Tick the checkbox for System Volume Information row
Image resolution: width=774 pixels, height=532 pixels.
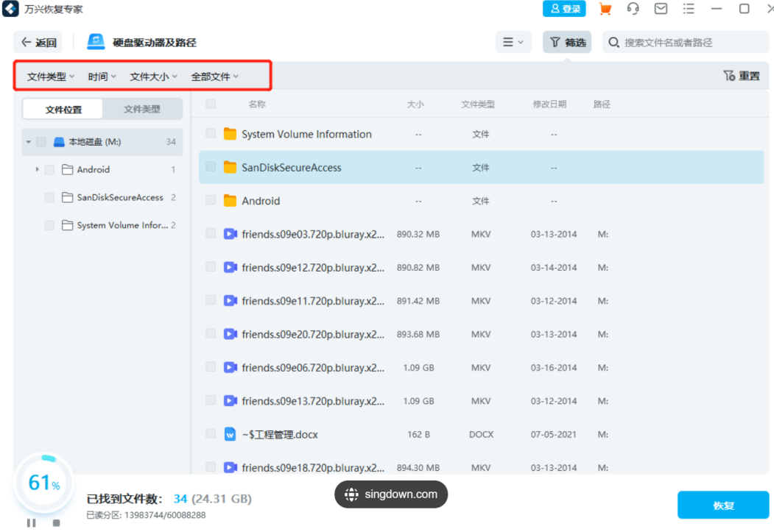coord(211,134)
